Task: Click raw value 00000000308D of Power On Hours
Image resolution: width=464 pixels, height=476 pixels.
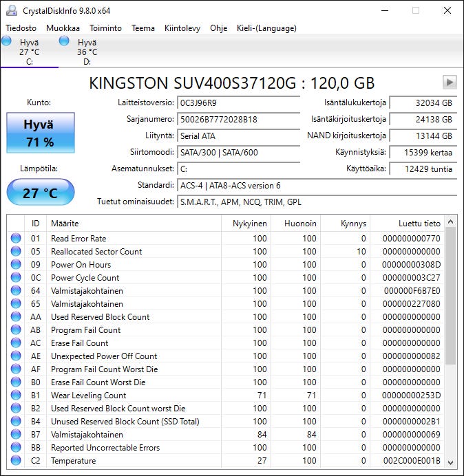Action: coord(411,265)
